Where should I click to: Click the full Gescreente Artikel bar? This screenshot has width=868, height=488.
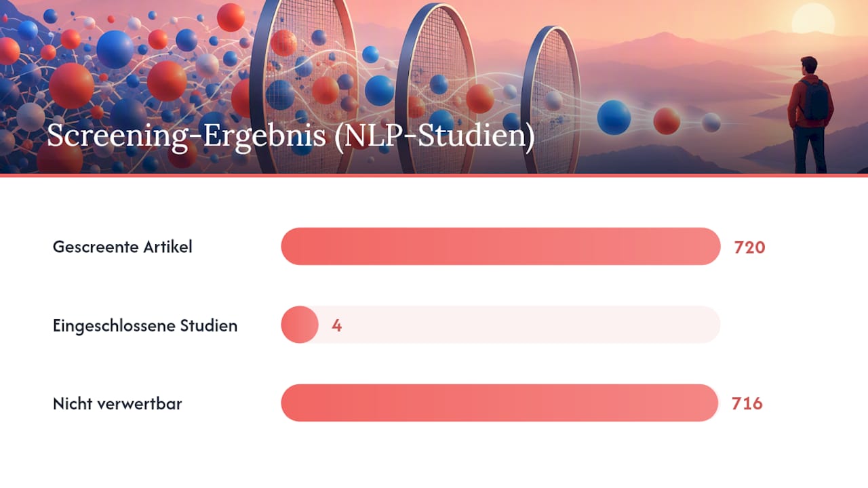coord(500,246)
